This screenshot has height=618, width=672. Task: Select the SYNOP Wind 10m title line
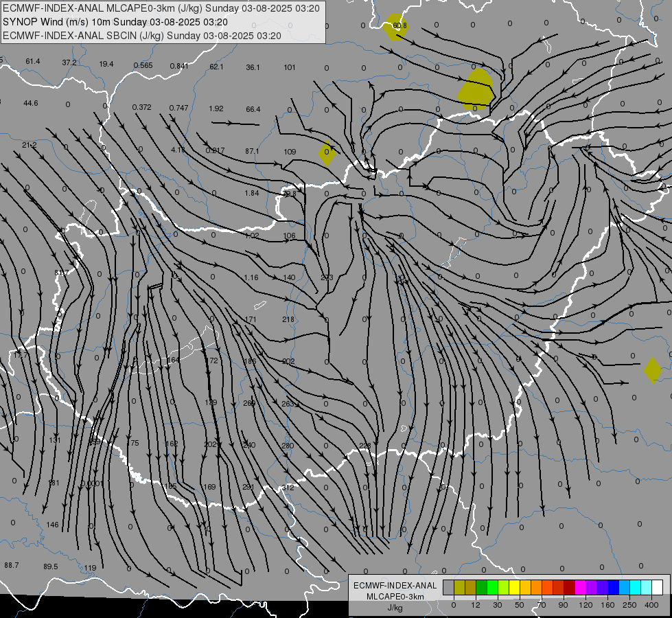[115, 22]
